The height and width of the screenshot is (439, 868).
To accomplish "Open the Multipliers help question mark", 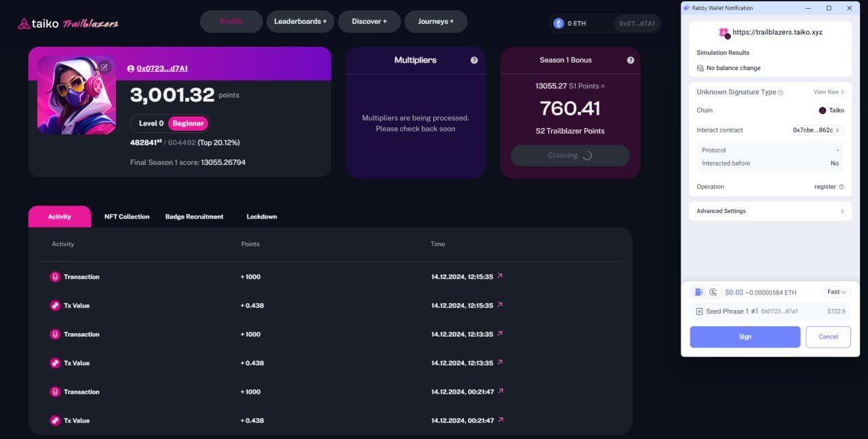I will (474, 60).
